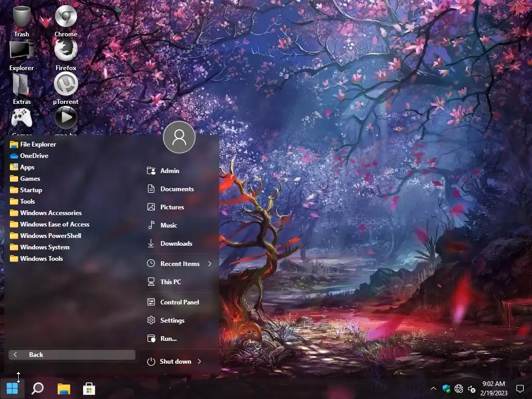Open taskbar Search magnifier
532x399 pixels.
(x=37, y=389)
